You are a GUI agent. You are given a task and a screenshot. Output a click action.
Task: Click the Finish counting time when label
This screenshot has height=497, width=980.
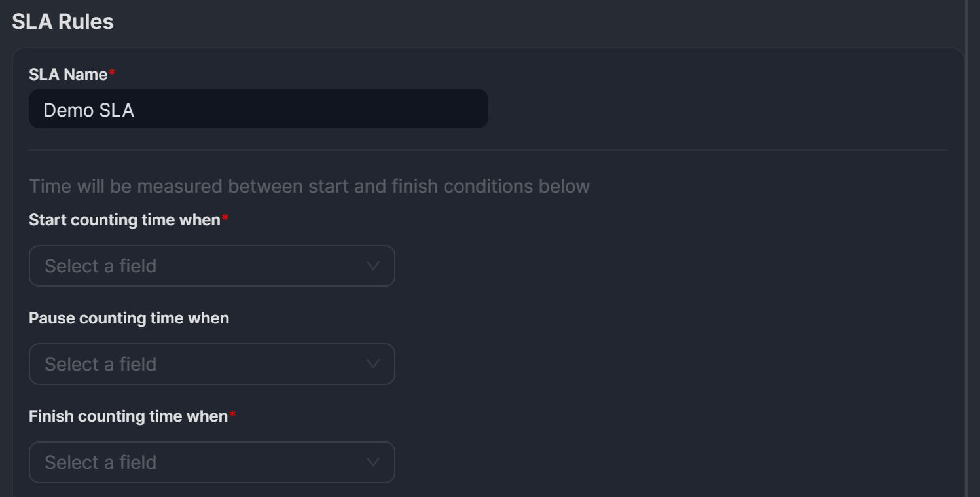point(128,416)
